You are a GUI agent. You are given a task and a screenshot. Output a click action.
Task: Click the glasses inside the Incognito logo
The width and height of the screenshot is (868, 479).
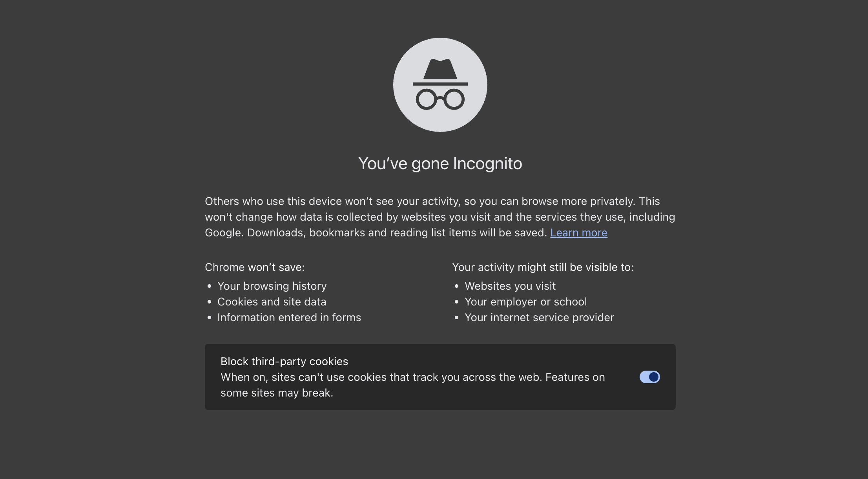pyautogui.click(x=440, y=99)
